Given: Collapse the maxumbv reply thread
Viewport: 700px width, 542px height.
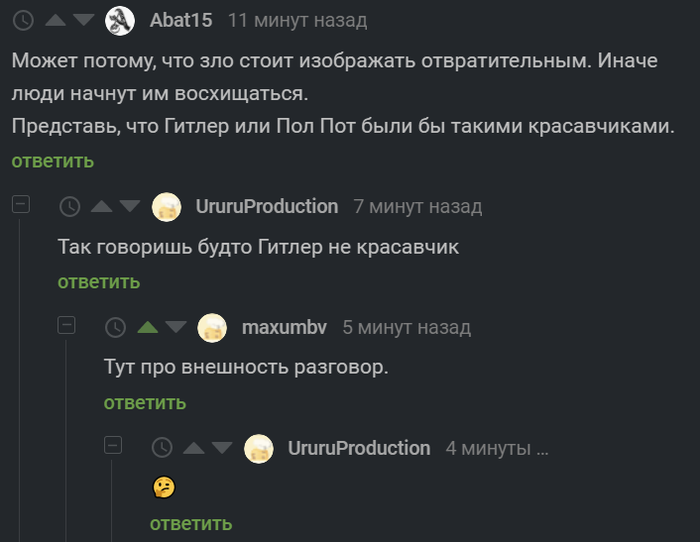Looking at the screenshot, I should pos(67,325).
